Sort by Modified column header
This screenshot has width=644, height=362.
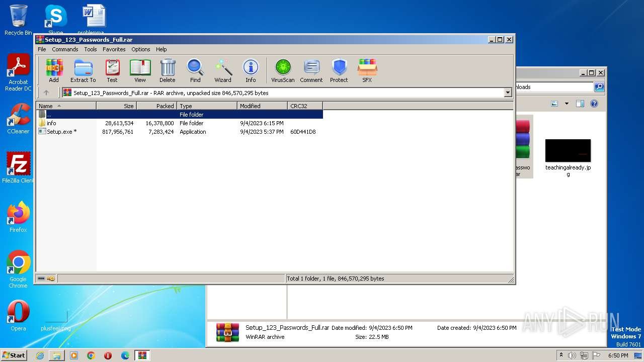pyautogui.click(x=262, y=106)
